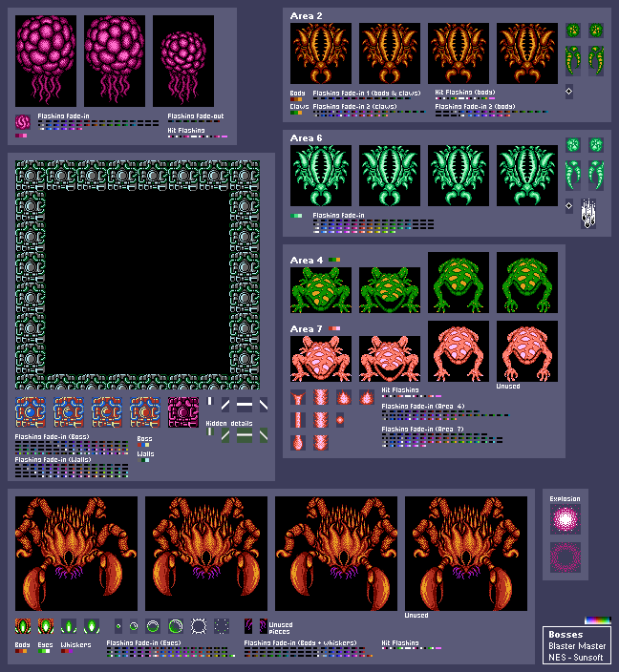Click the rainbow gradient bar above Bosses
619x672 pixels.
[x=597, y=620]
